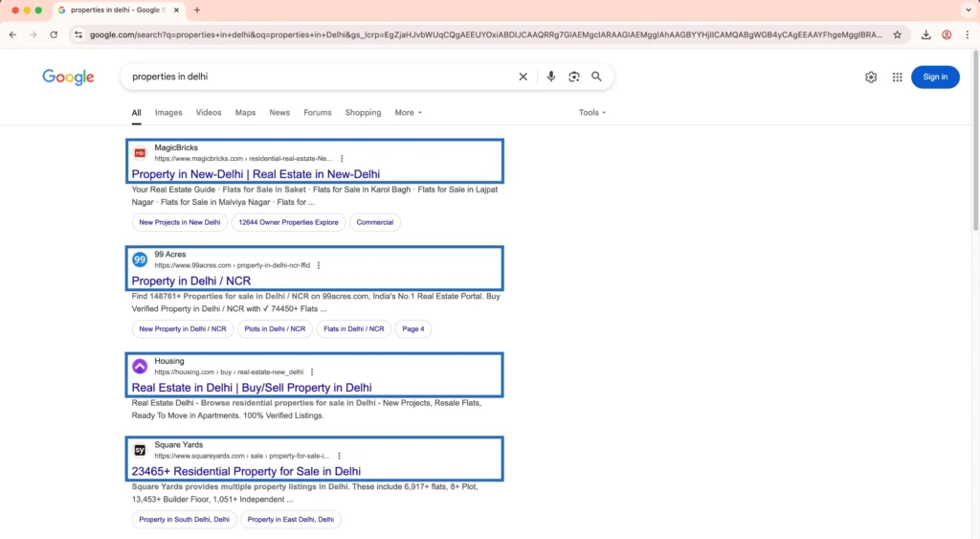Click the Google logo
This screenshot has width=980, height=539.
pos(68,77)
